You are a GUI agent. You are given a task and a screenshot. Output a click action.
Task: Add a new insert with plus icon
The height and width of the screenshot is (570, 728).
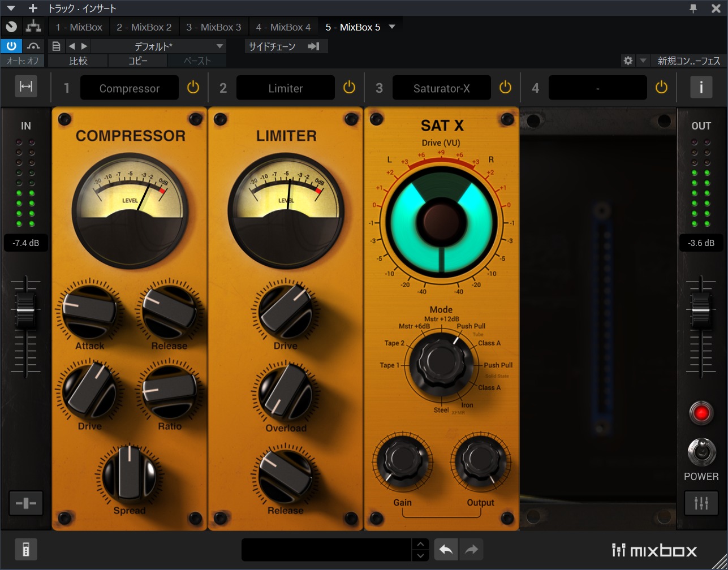[33, 8]
